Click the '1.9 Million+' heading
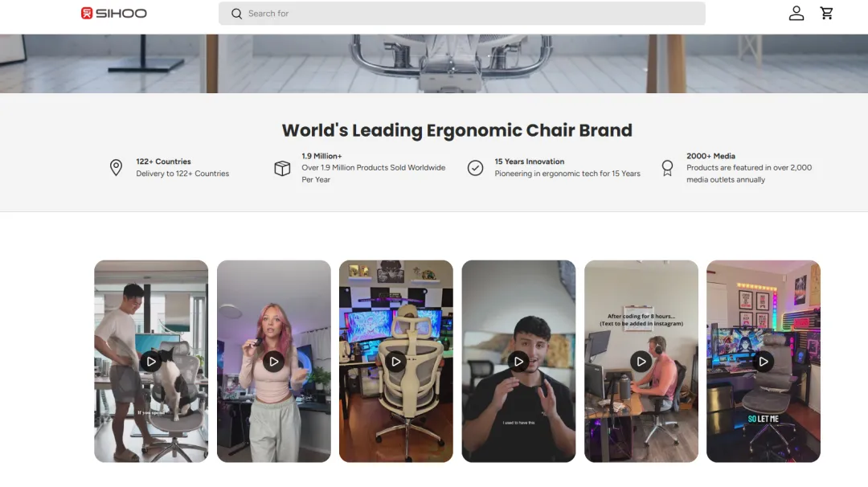 [x=321, y=156]
